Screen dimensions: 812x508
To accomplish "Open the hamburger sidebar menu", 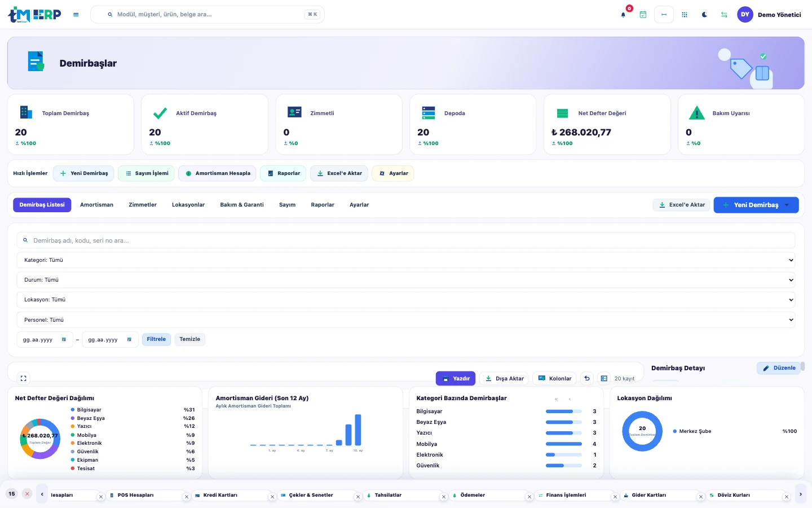I will pyautogui.click(x=76, y=15).
